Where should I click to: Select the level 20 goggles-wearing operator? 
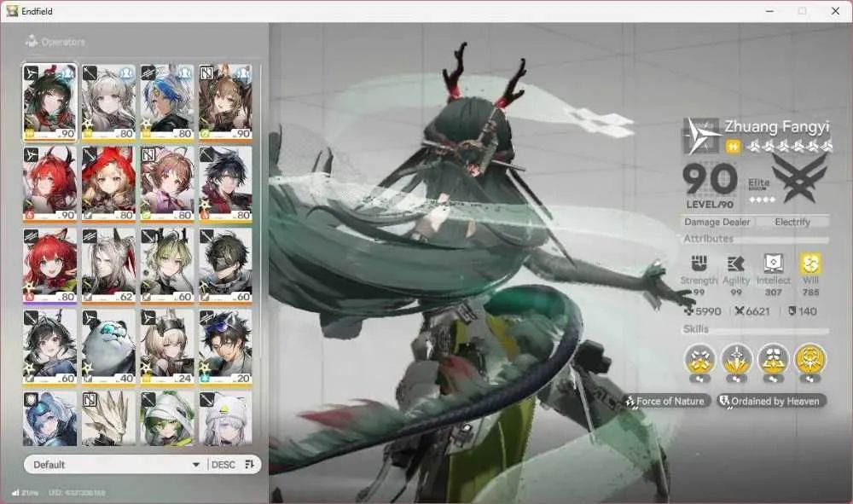226,347
